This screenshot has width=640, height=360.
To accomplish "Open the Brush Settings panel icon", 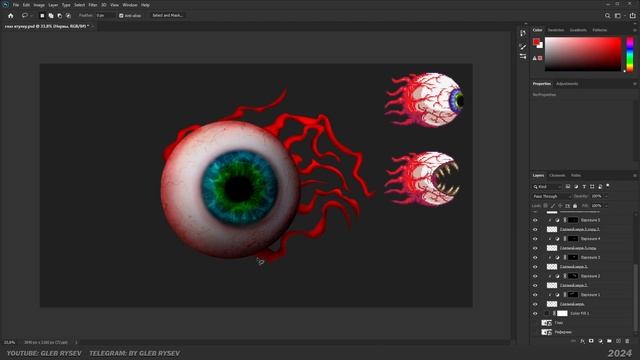I will [x=523, y=47].
